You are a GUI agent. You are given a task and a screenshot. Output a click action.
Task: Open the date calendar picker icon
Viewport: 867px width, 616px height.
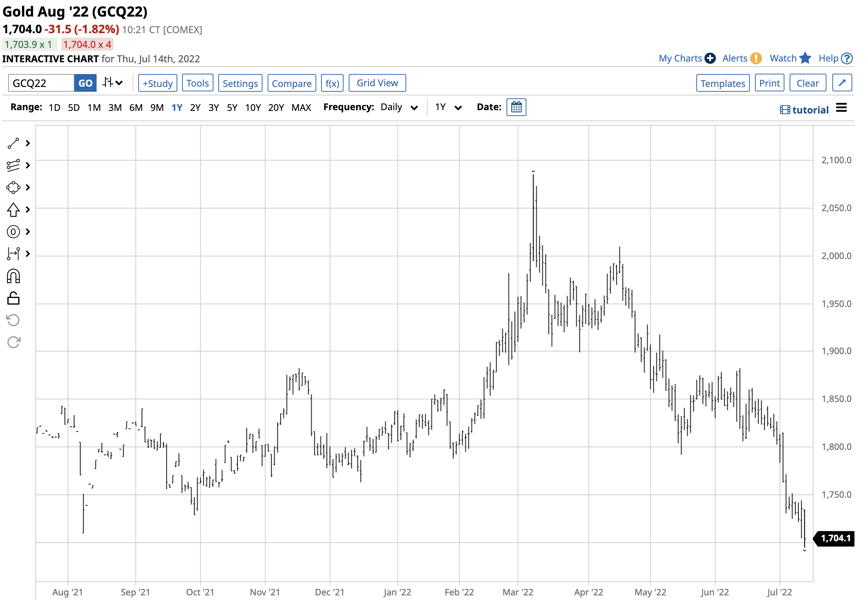(x=516, y=107)
